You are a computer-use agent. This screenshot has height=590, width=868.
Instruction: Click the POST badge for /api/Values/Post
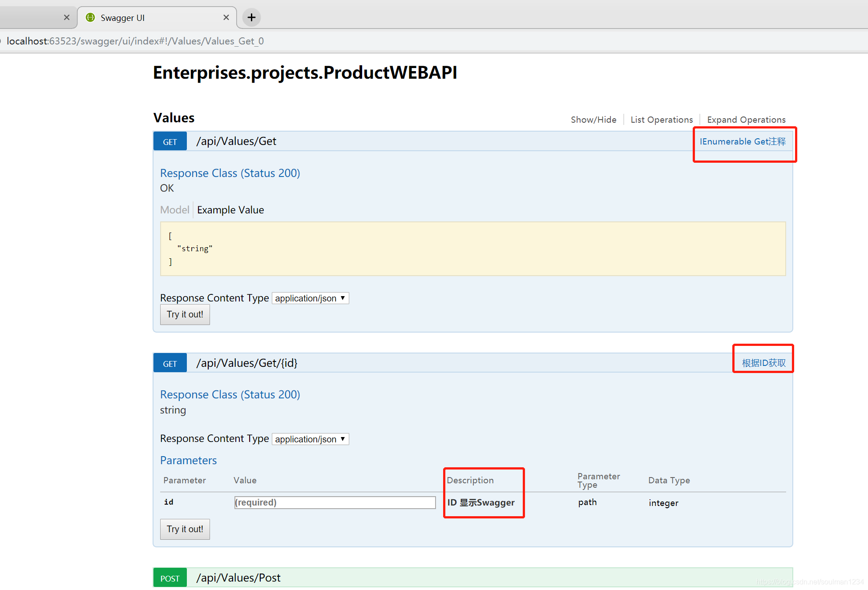(170, 578)
